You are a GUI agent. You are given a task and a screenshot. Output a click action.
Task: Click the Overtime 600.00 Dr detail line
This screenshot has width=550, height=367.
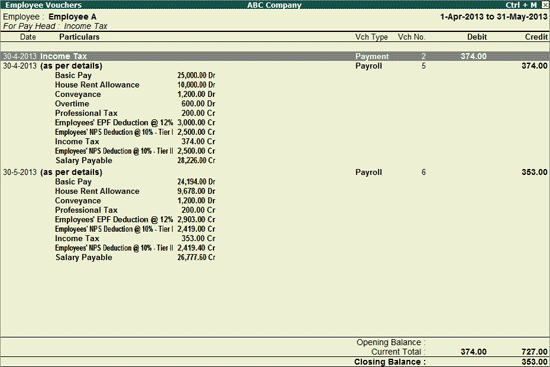click(135, 104)
